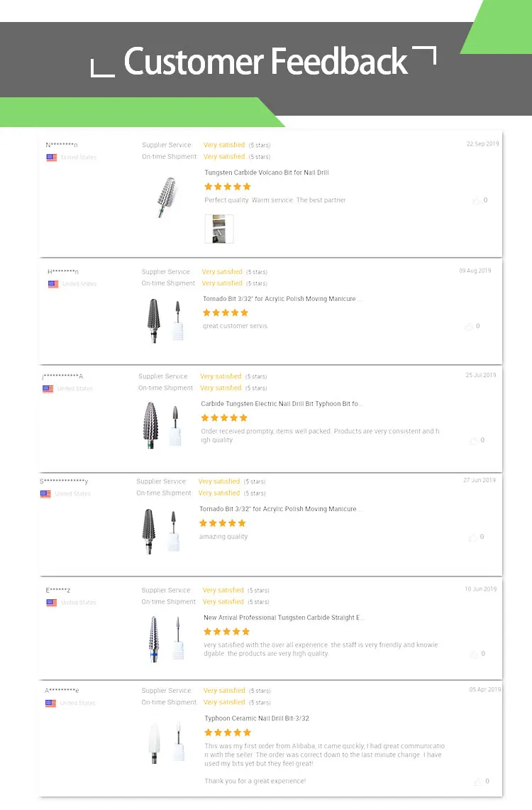This screenshot has height=810, width=532.
Task: Click reviewer name A*********e
Action: (x=62, y=691)
